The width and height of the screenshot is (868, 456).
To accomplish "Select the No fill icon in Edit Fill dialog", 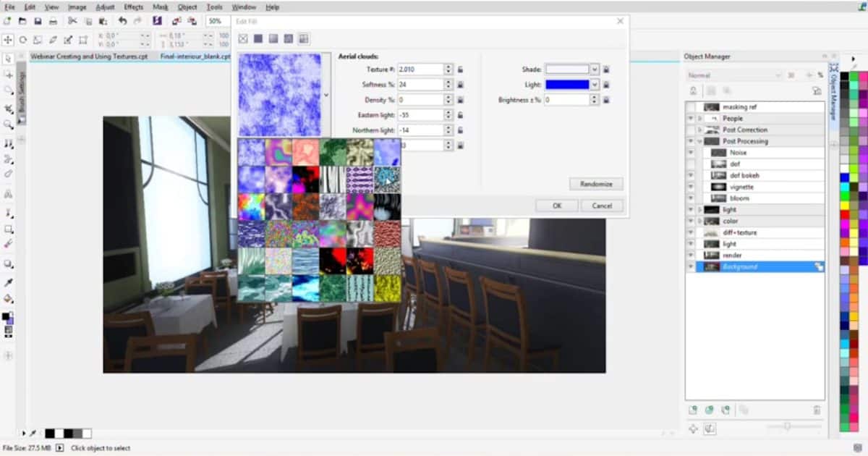I will point(243,38).
